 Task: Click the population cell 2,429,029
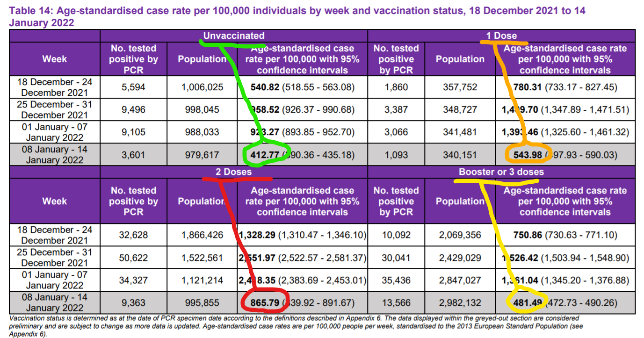click(460, 258)
